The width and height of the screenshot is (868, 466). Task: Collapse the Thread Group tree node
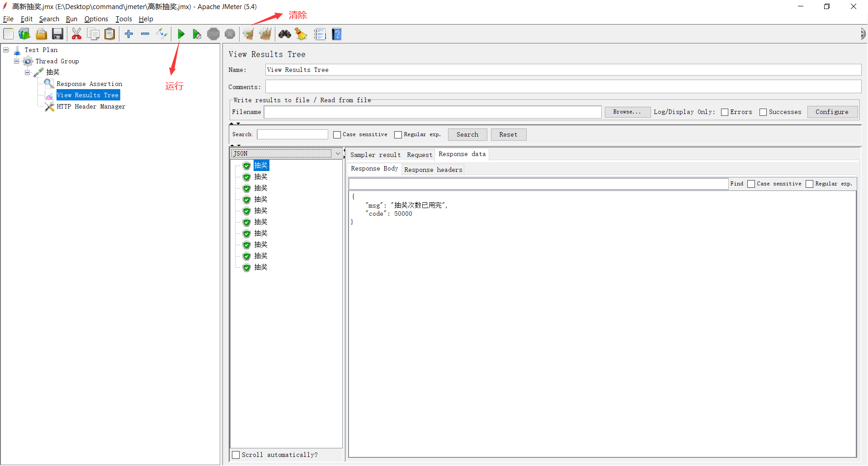click(x=16, y=61)
